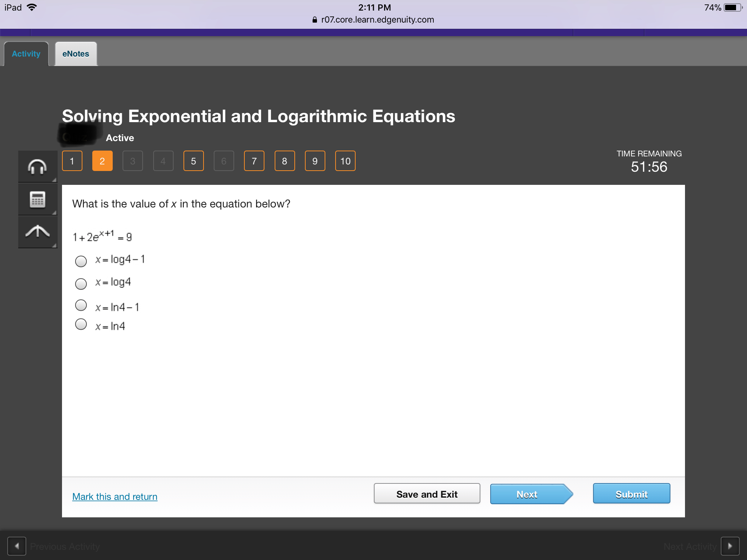
Task: Switch to the eNotes tab
Action: click(76, 54)
